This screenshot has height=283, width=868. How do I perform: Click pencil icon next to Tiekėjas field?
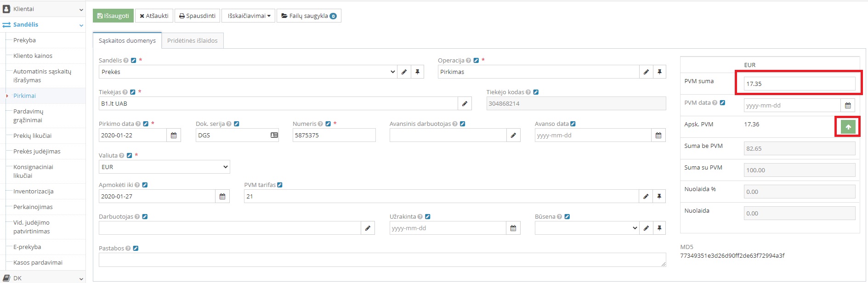pos(465,104)
